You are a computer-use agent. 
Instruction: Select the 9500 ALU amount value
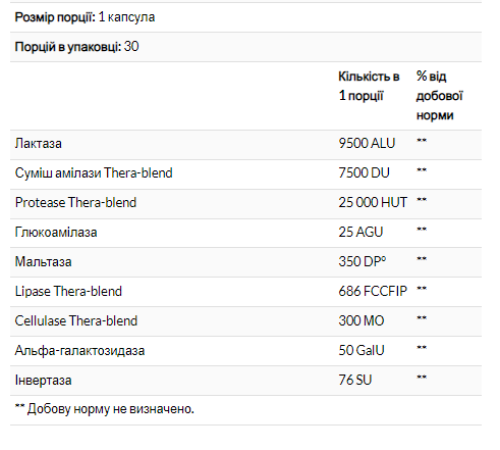click(367, 143)
